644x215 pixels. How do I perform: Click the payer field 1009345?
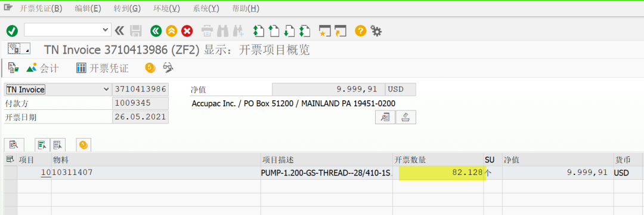pyautogui.click(x=140, y=103)
